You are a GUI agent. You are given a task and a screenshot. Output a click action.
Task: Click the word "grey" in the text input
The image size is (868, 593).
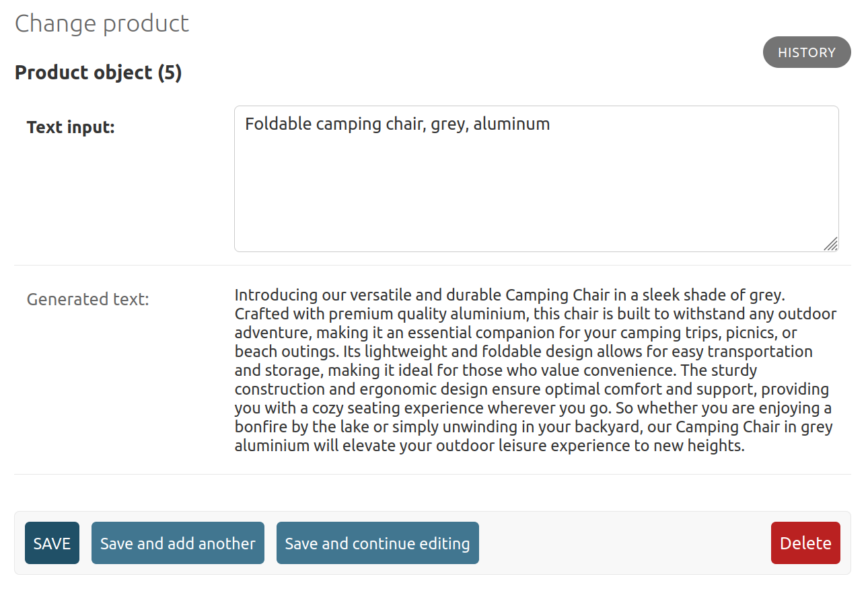tap(448, 124)
